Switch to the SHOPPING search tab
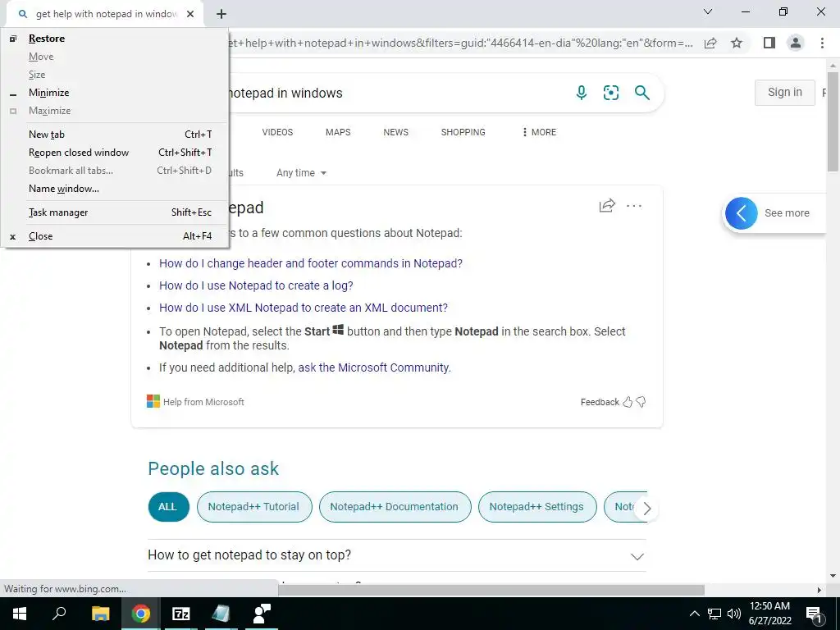This screenshot has width=840, height=630. tap(463, 132)
